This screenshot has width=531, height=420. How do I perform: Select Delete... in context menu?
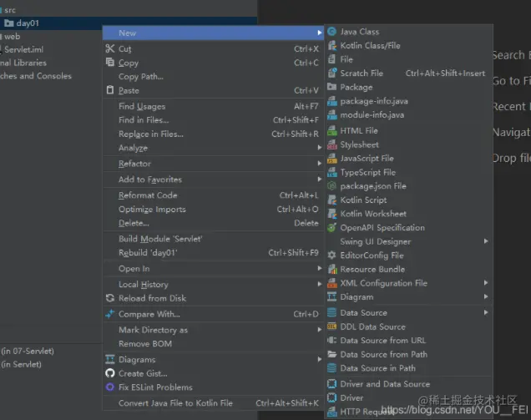tap(214, 223)
